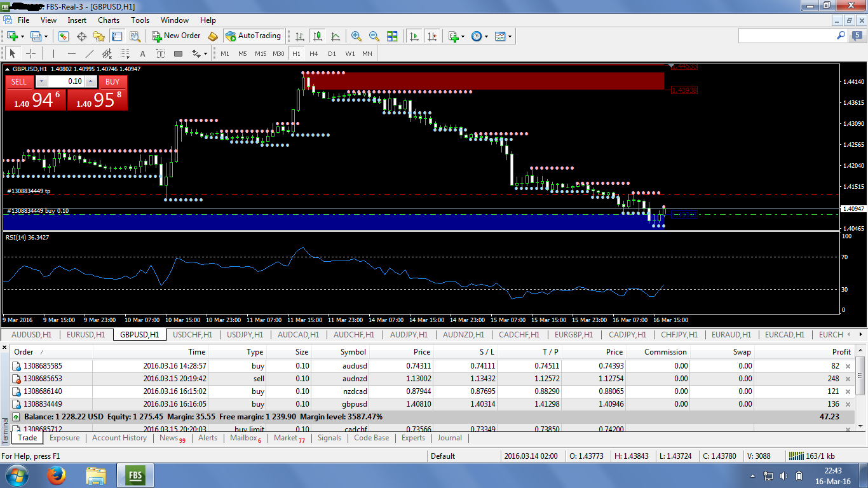Toggle the Terminal panel button
868x488 pixels.
117,36
